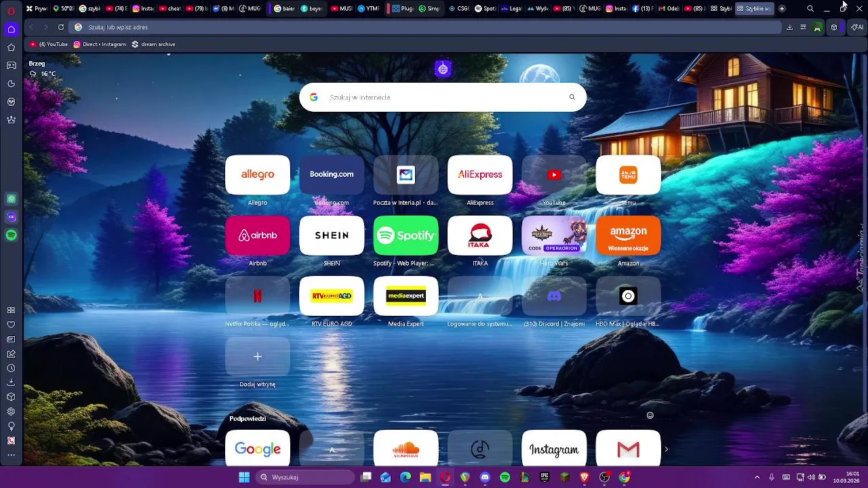Open the Hero Wars speed dial tile

554,235
